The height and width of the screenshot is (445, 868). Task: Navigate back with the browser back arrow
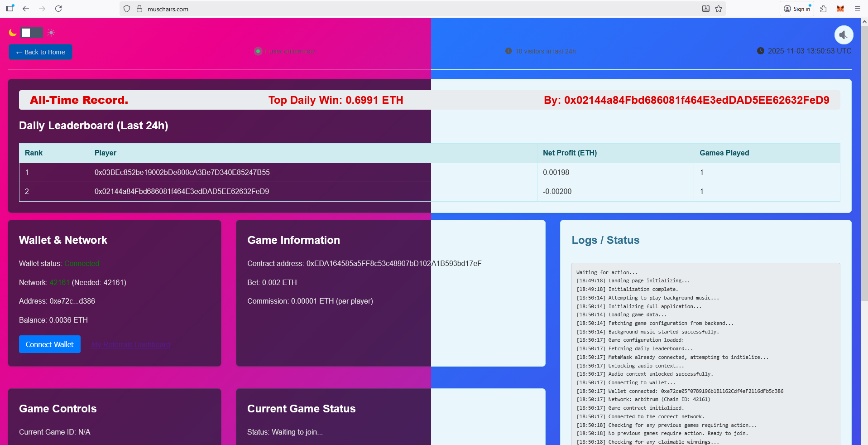tap(26, 9)
